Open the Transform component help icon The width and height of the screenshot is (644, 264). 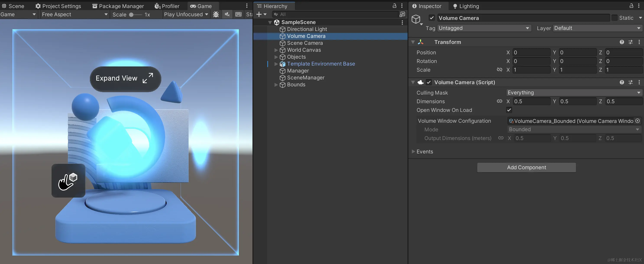click(622, 42)
